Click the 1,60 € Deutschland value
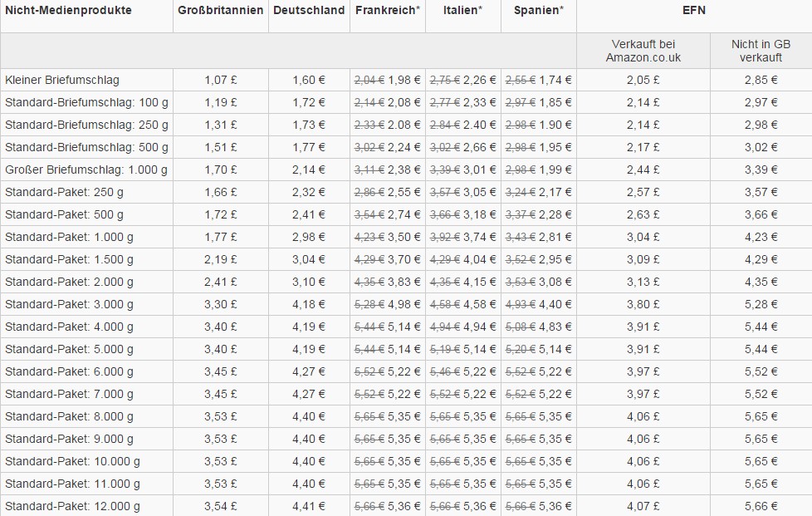The height and width of the screenshot is (516, 812). tap(309, 81)
